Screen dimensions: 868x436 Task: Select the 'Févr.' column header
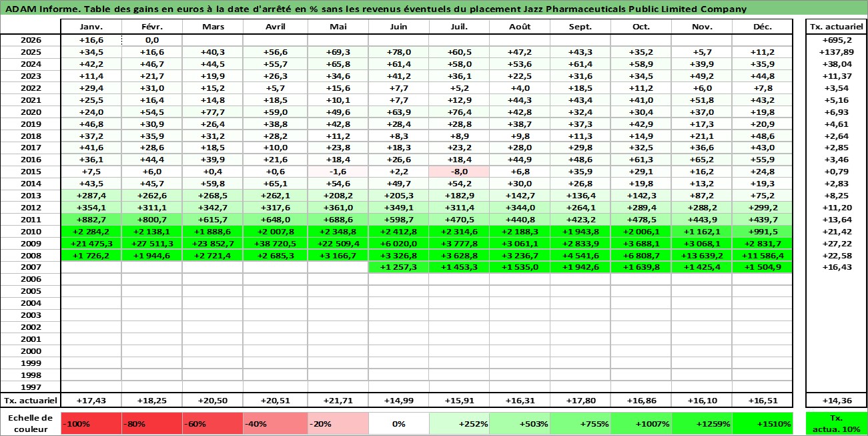[x=151, y=27]
